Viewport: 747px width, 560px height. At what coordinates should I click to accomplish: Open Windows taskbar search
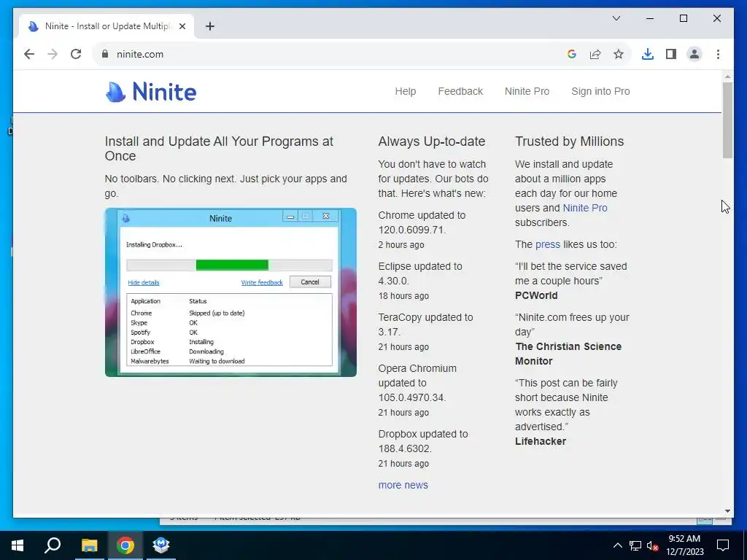(53, 545)
